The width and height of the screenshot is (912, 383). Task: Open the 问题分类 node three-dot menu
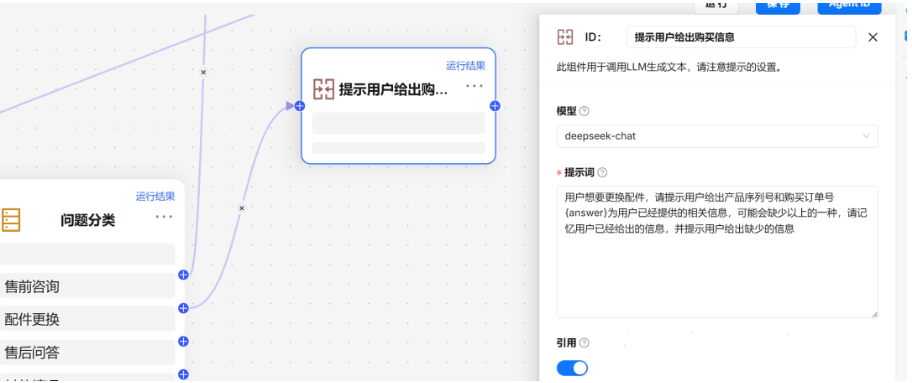(x=164, y=217)
